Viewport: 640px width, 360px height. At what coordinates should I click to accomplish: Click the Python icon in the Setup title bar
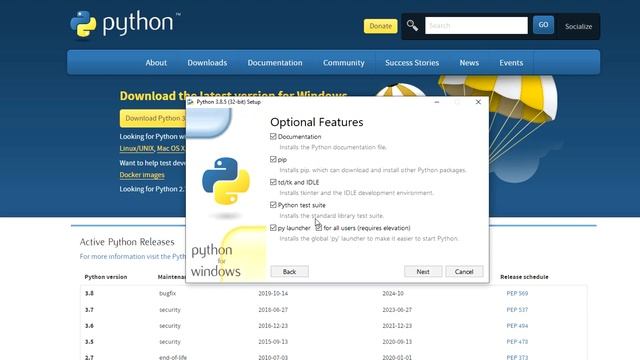tap(191, 102)
